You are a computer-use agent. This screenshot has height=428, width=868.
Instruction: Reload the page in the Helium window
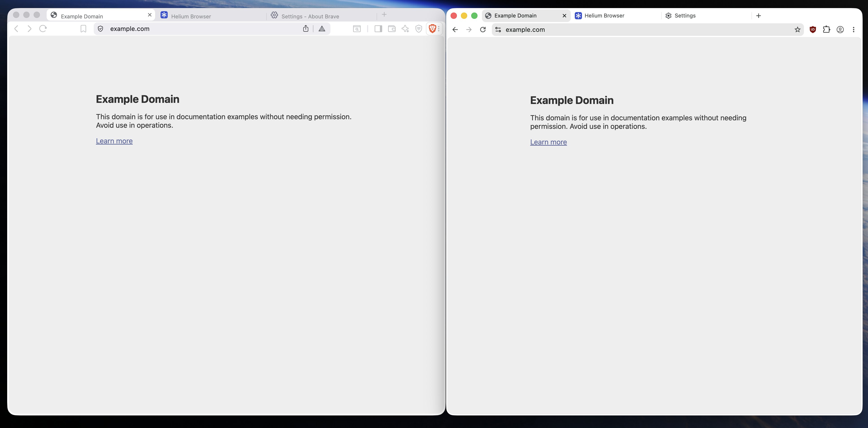coord(483,30)
